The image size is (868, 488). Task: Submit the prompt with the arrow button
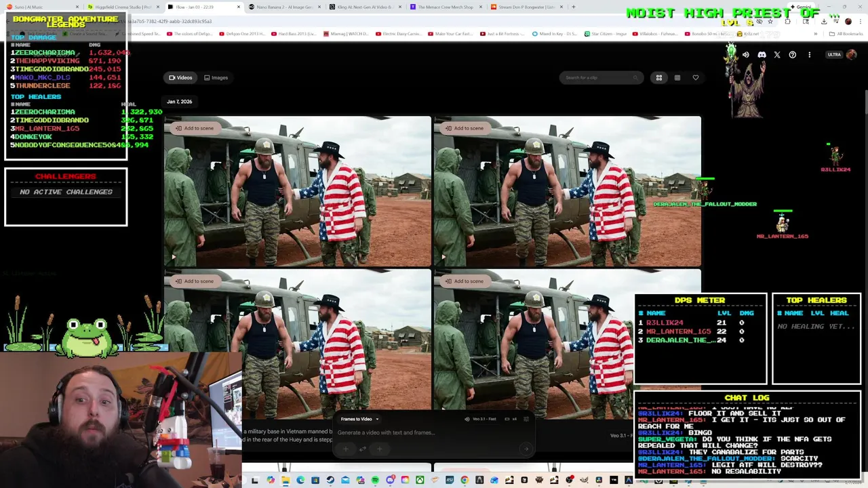point(526,449)
